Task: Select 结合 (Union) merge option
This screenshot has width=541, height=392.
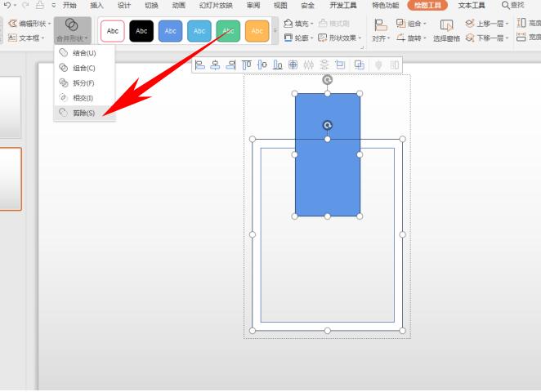Action: pos(83,53)
